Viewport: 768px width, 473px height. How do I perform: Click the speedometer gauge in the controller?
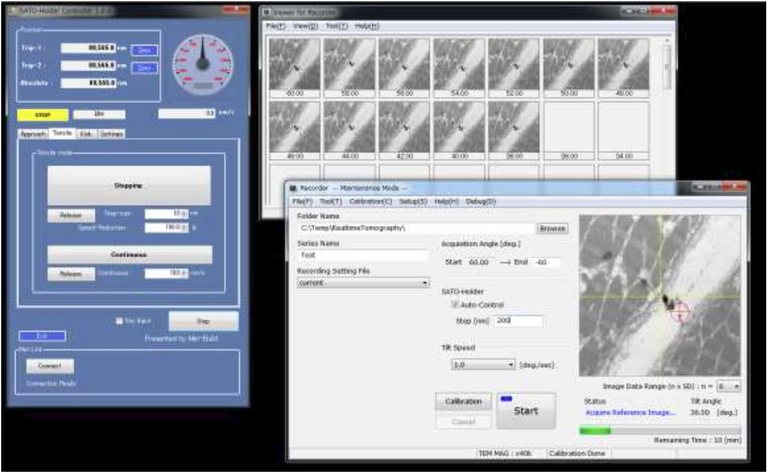202,65
